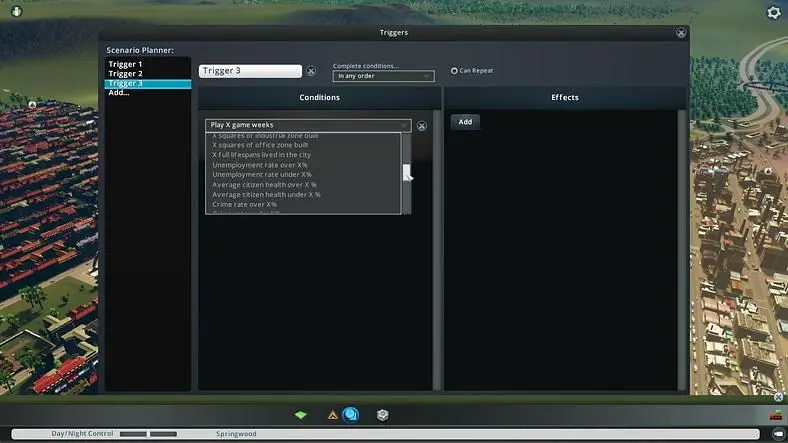Enable the Can Repeat option
The image size is (788, 443).
[x=454, y=71]
